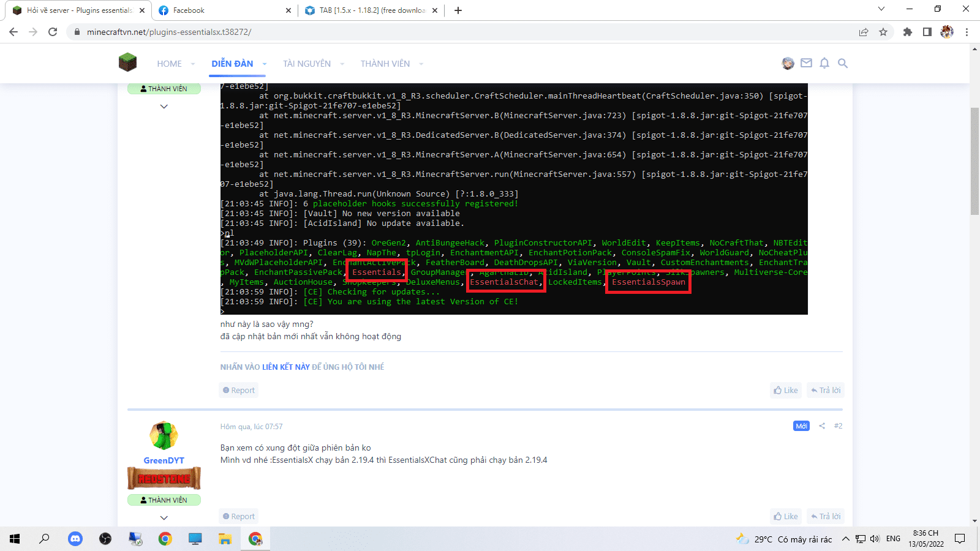Screen dimensions: 980x551
Task: Launch OBS Studio from the taskbar
Action: point(105,539)
